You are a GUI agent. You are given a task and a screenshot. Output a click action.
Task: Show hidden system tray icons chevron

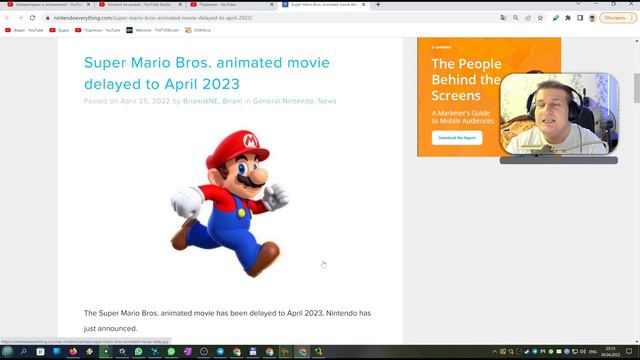pos(495,351)
